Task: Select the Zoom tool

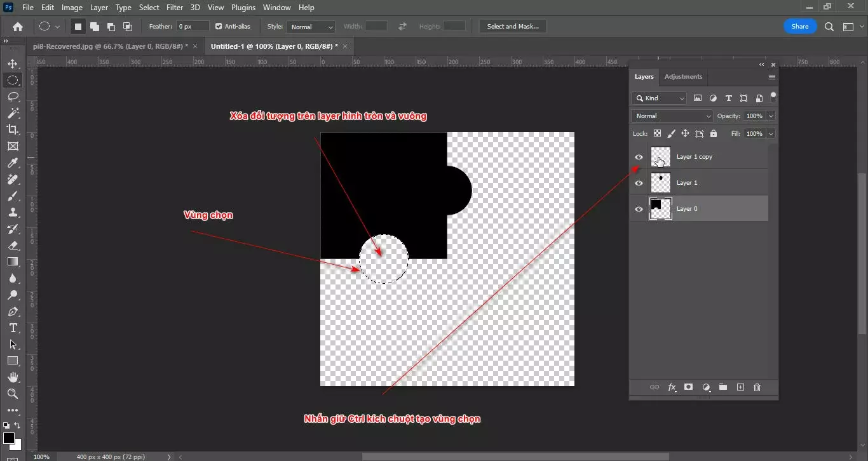Action: [13, 394]
